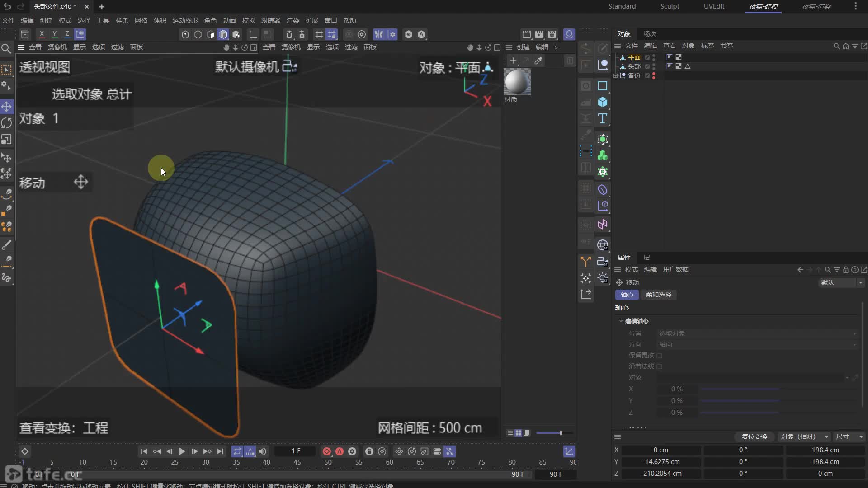
Task: Open new file tab plus button
Action: point(101,7)
